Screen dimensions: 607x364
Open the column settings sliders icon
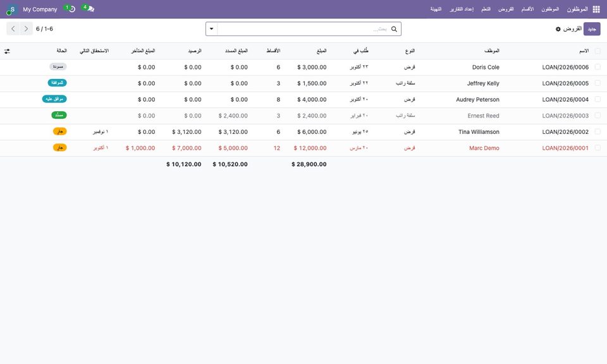coord(7,51)
